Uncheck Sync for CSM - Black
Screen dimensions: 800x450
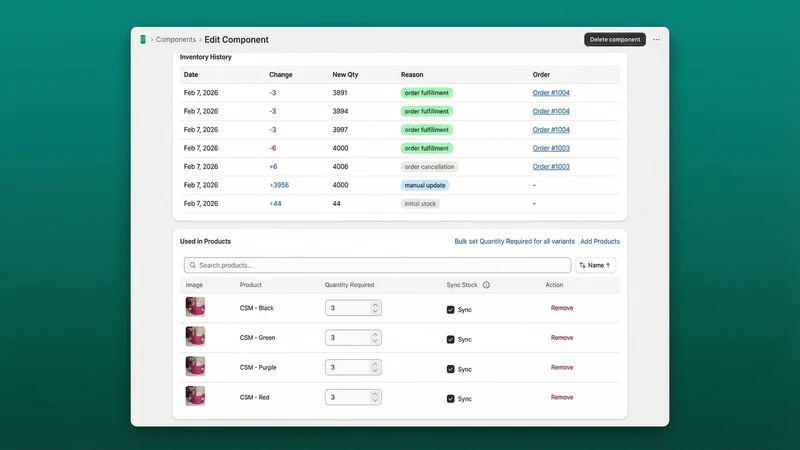click(x=451, y=310)
